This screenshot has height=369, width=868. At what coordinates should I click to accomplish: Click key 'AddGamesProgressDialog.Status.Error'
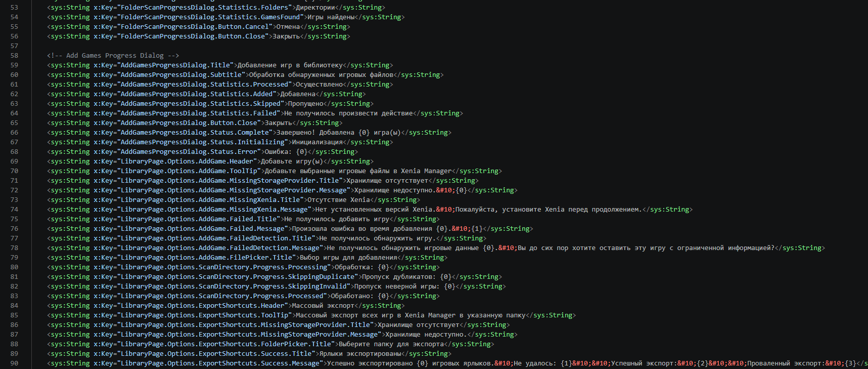tap(189, 152)
